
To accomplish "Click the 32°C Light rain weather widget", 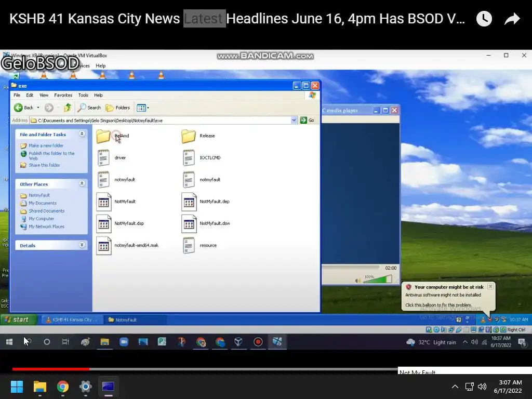I will tap(431, 342).
